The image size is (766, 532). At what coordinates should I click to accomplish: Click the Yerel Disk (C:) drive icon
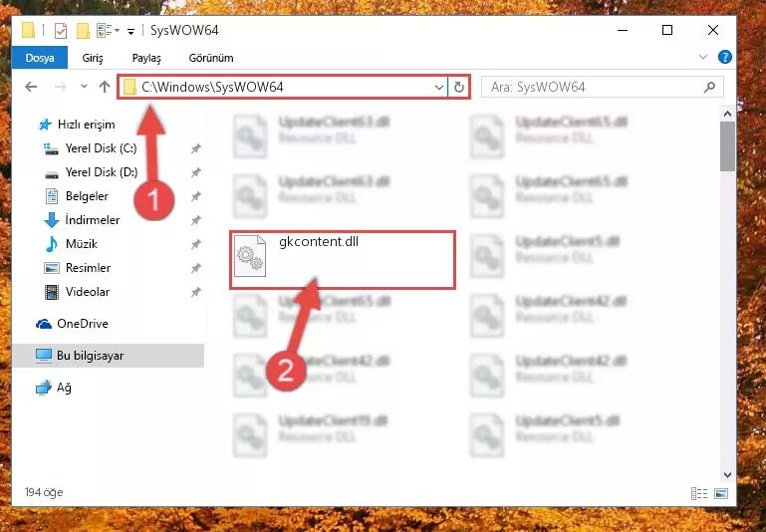(51, 148)
